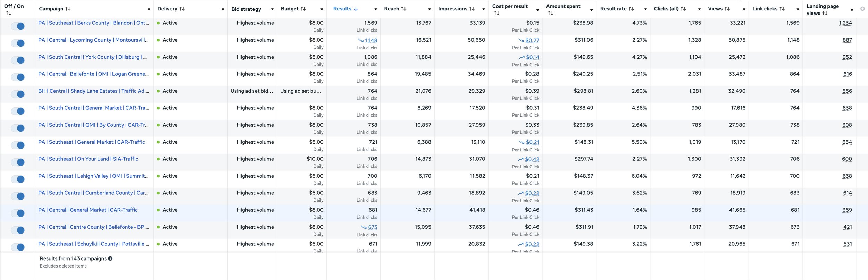The image size is (868, 280).
Task: Click trend arrow icon next to $0.21 cost, Southeast General Market
Action: 521,142
